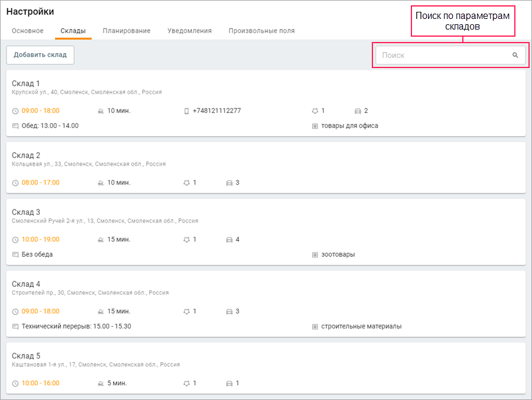Image resolution: width=532 pixels, height=400 pixels.
Task: Click the magnifier icon in the search box
Action: coord(515,55)
